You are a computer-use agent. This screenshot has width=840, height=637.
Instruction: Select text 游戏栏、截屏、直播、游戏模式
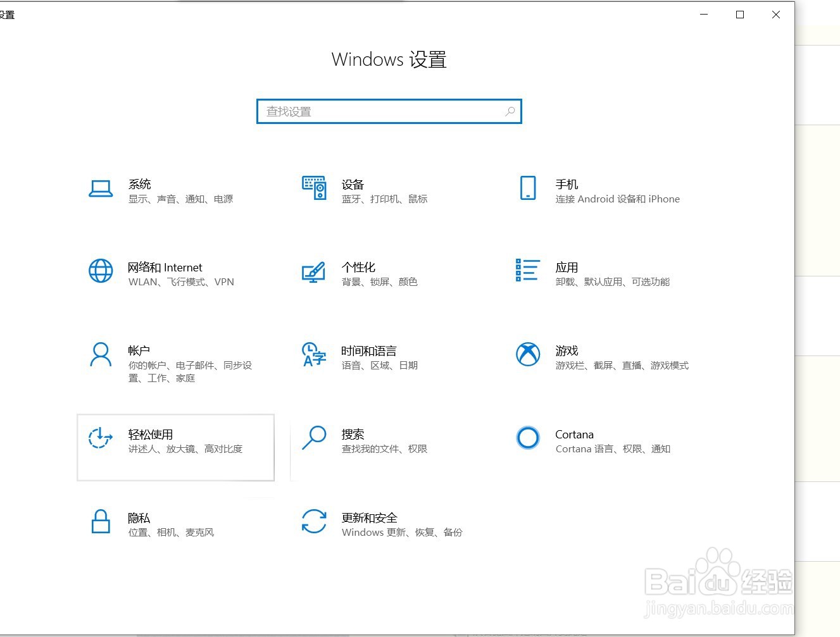pos(622,366)
